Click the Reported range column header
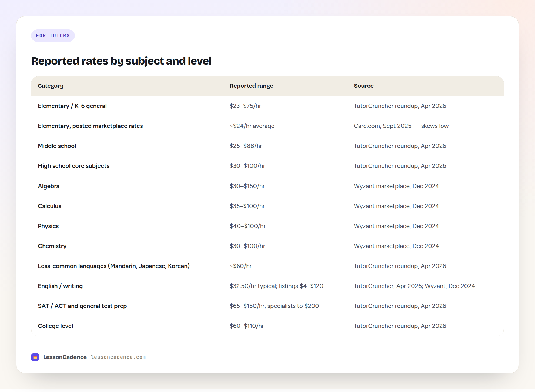Viewport: 535px width, 392px height. (251, 86)
